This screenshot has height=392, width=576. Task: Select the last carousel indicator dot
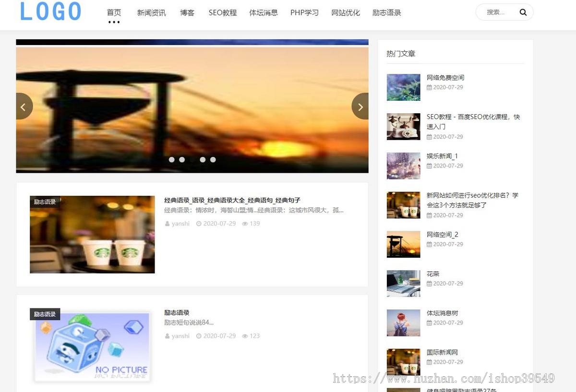(213, 160)
